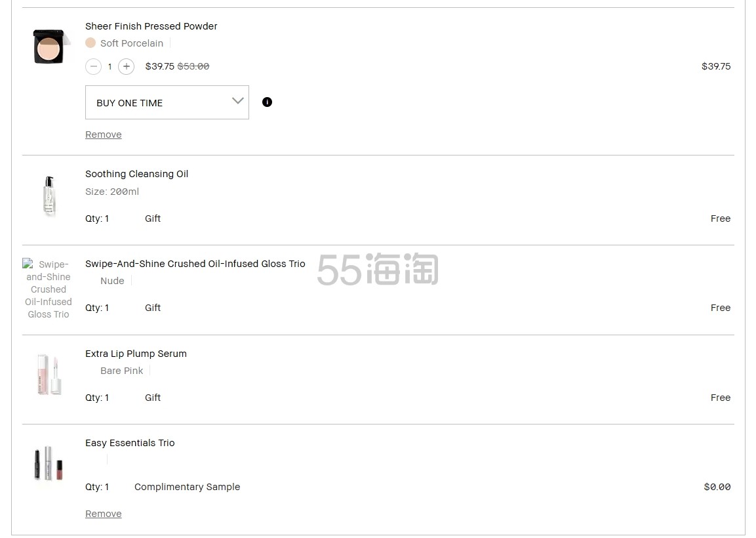Click the Swipe-and-Shine Gloss Trio broken image
Image resolution: width=756 pixels, height=538 pixels.
pyautogui.click(x=49, y=289)
